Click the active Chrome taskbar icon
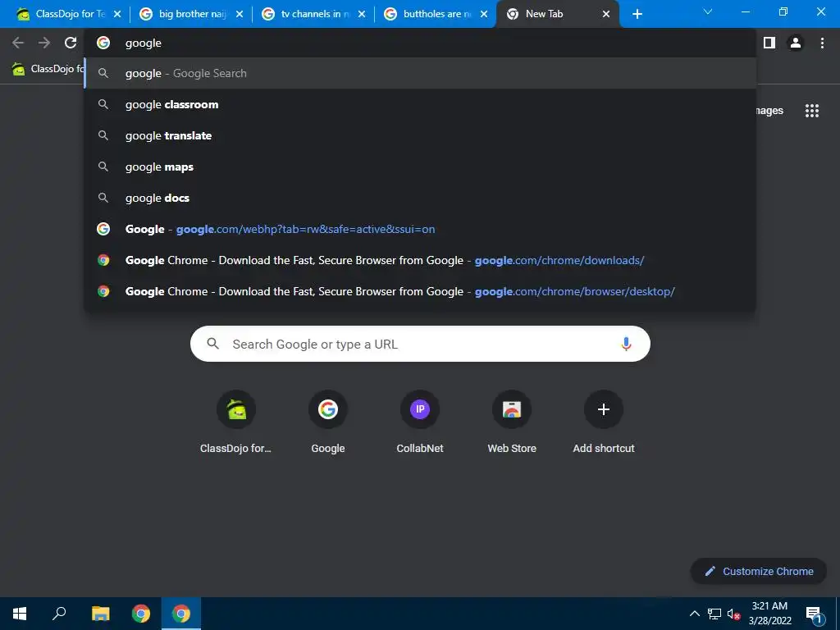Image resolution: width=840 pixels, height=630 pixels. click(x=181, y=614)
